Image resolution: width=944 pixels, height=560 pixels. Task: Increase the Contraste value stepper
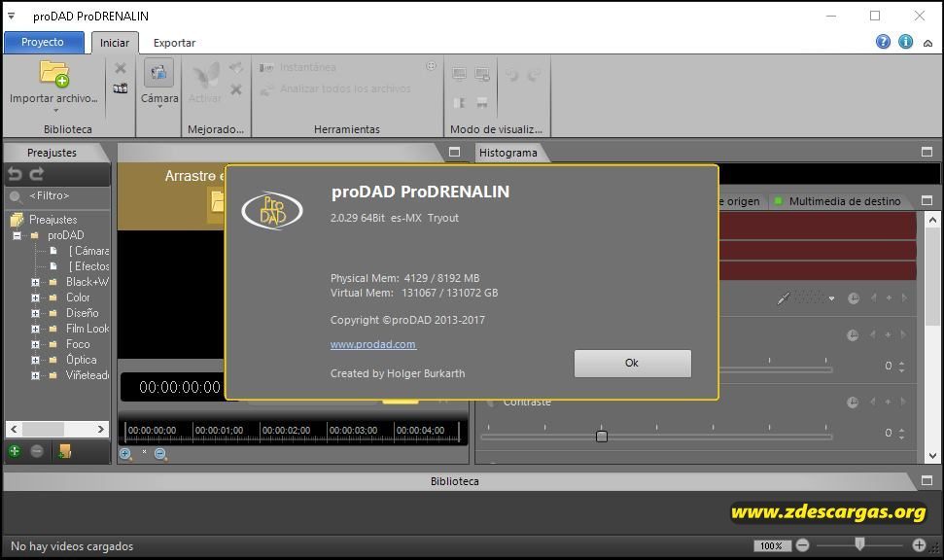pyautogui.click(x=901, y=430)
